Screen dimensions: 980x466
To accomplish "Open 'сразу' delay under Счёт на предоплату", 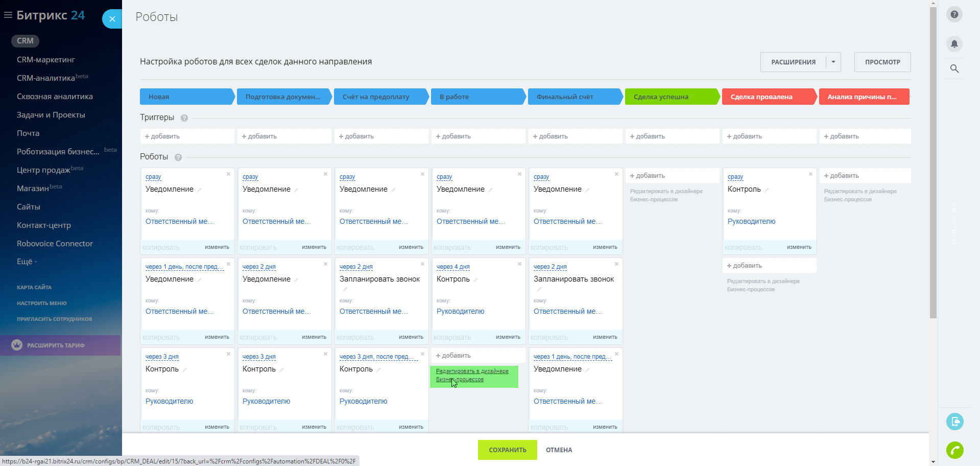I will (347, 177).
